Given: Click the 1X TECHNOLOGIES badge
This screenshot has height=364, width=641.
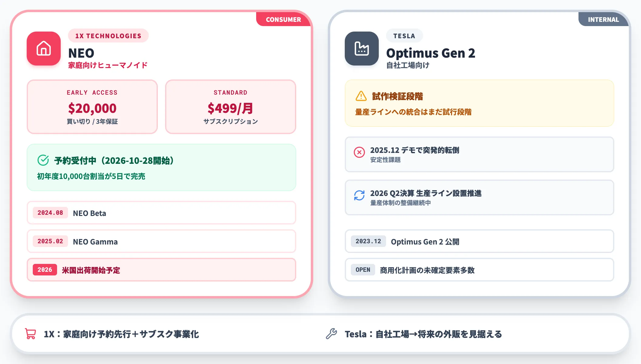Looking at the screenshot, I should (108, 36).
